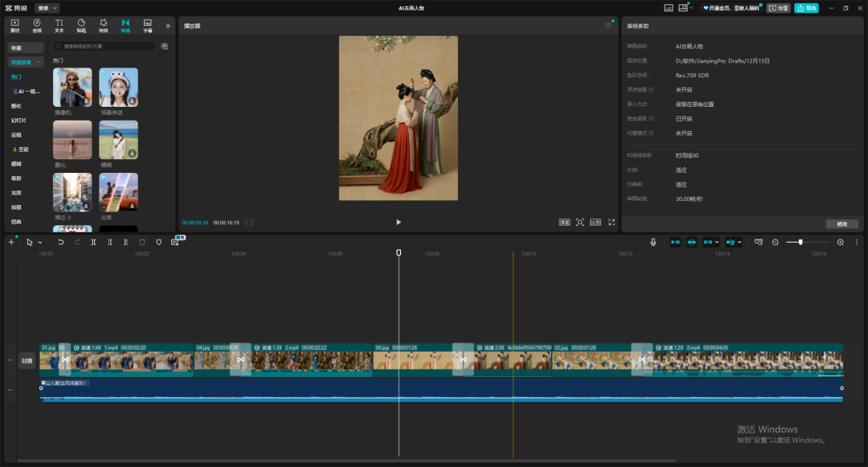Screen dimensions: 868x467
Task: Open the 菜单 dropdown in title bar
Action: point(47,8)
